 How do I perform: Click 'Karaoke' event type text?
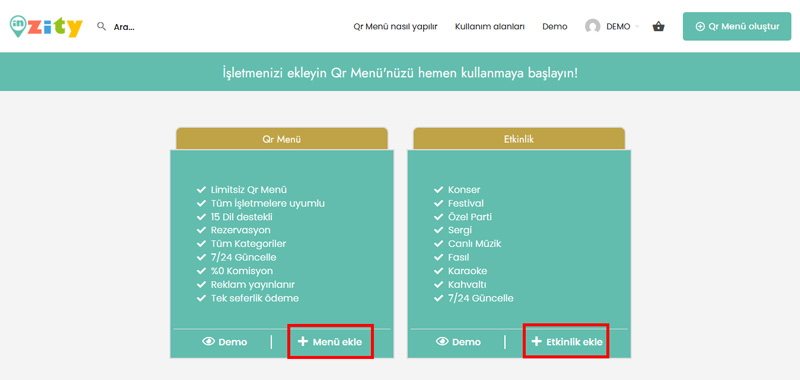tap(467, 271)
